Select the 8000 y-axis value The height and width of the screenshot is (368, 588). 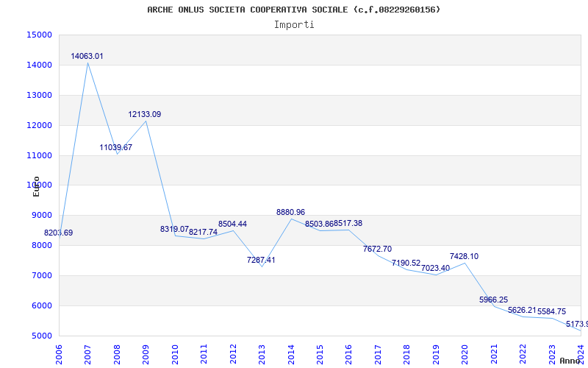42,246
